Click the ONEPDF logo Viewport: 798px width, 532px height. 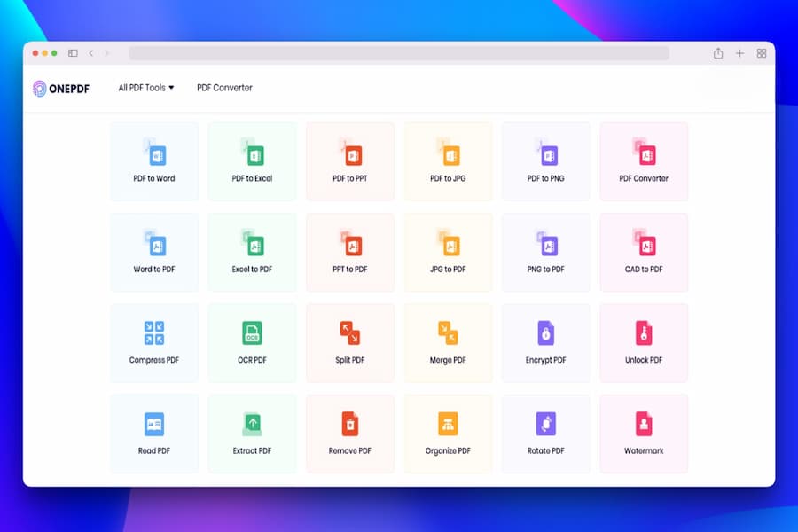(x=61, y=89)
